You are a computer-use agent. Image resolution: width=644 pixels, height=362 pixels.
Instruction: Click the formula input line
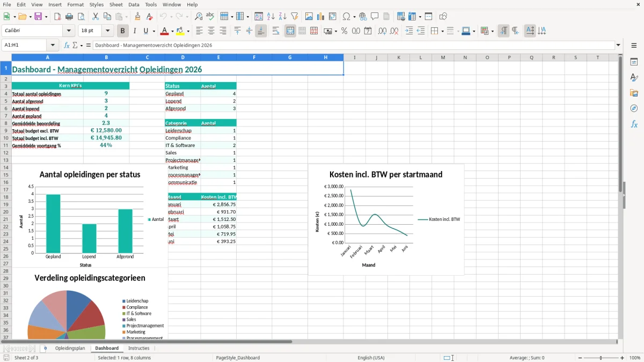coord(353,45)
